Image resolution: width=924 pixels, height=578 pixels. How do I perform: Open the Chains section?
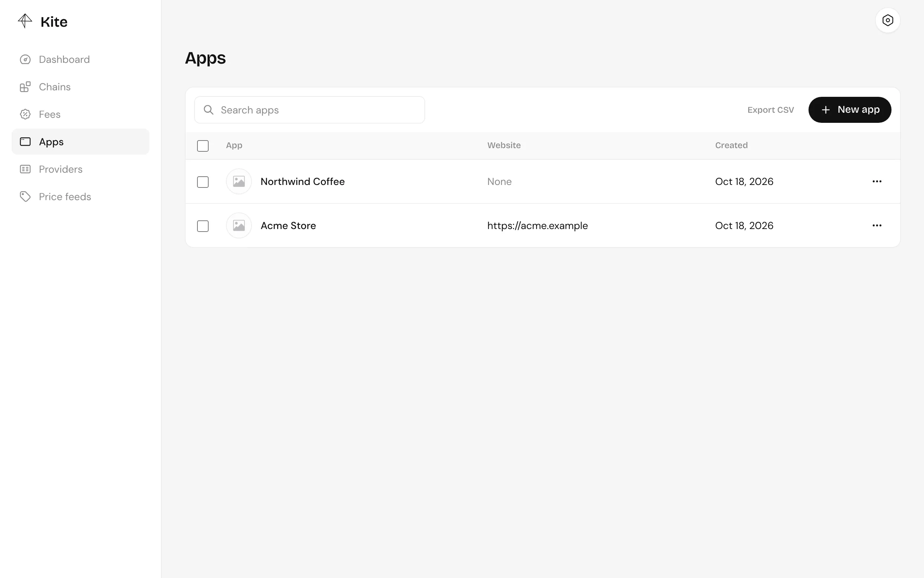(80, 87)
